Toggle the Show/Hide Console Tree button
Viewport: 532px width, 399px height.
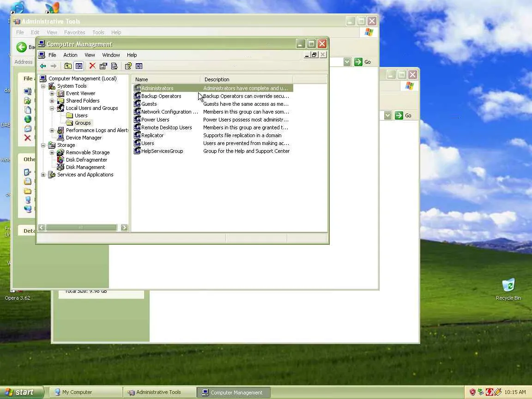(79, 66)
